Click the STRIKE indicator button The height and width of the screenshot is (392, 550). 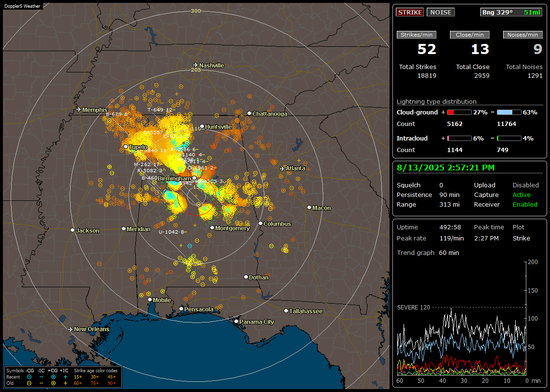[x=410, y=12]
